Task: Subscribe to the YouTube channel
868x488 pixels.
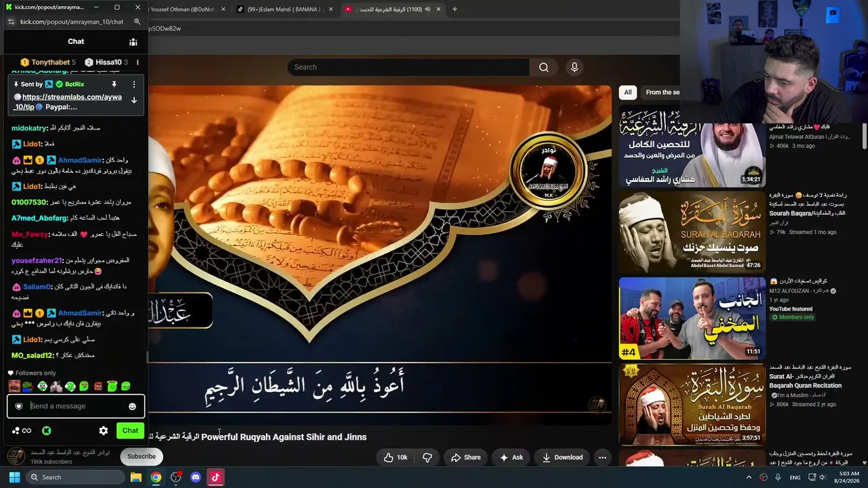Action: point(141,456)
